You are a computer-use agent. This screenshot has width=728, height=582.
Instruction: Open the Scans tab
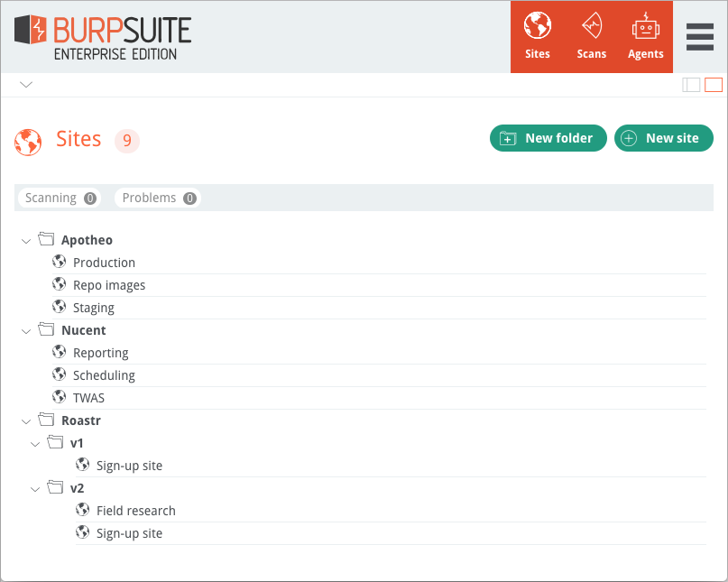[x=592, y=36]
